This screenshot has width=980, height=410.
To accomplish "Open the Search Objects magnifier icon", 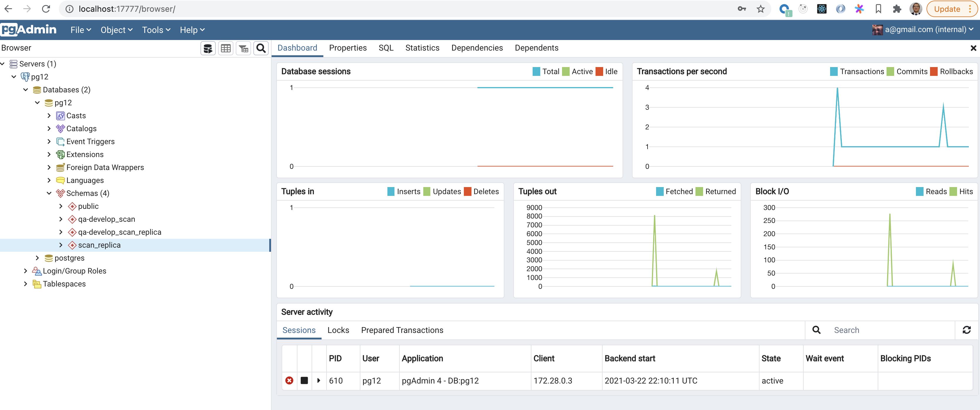I will pyautogui.click(x=261, y=48).
